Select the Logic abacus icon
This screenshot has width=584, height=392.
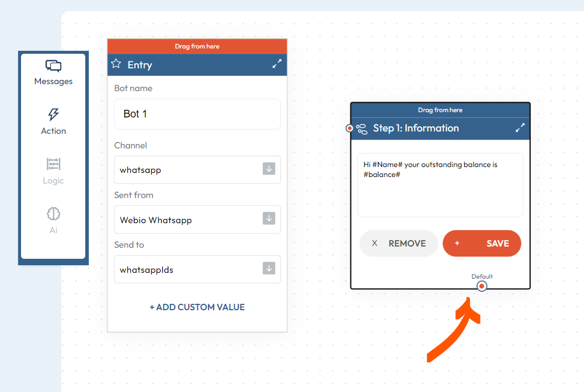(x=53, y=164)
